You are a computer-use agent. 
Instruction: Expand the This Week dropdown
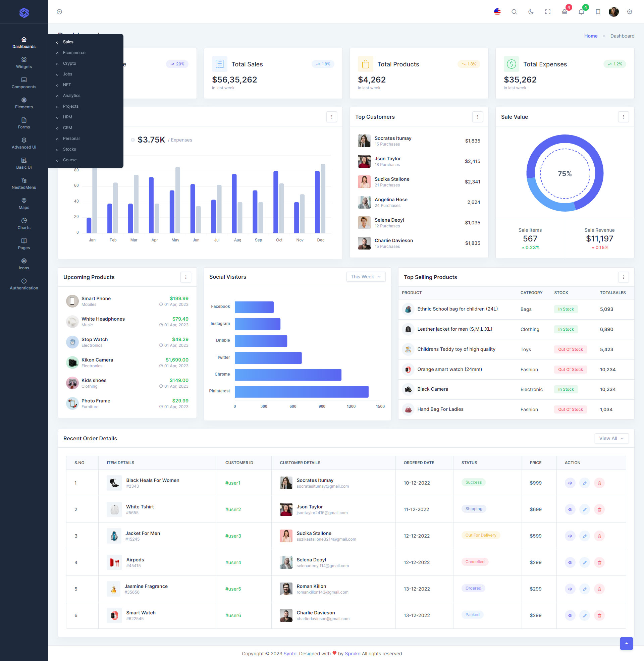(366, 277)
